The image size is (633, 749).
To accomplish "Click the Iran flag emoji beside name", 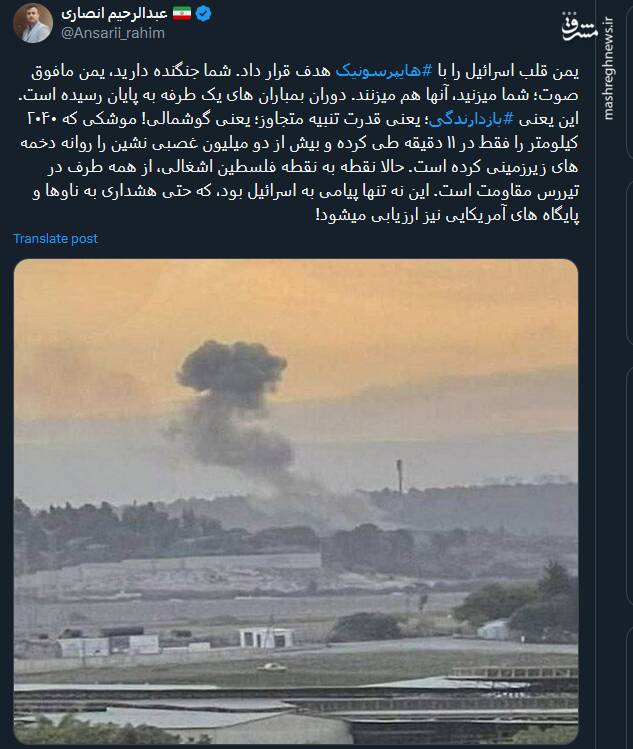I will click(x=182, y=13).
